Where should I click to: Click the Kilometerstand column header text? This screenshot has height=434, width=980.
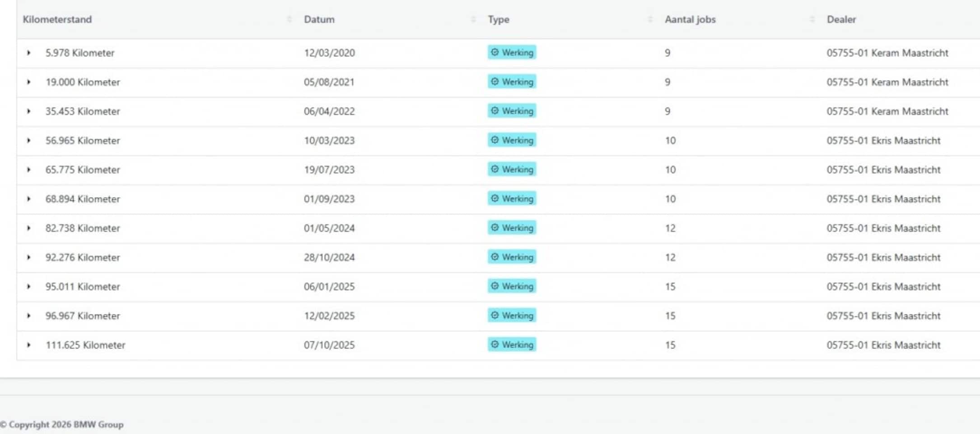coord(57,19)
